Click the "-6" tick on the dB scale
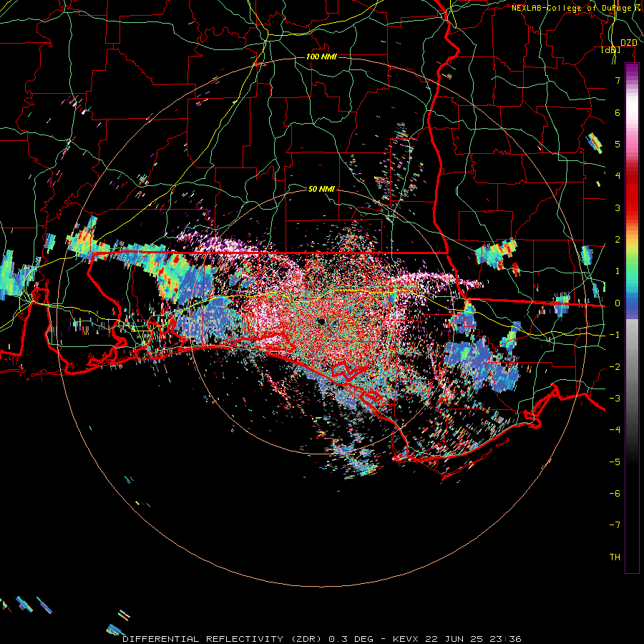The image size is (644, 644). [615, 493]
